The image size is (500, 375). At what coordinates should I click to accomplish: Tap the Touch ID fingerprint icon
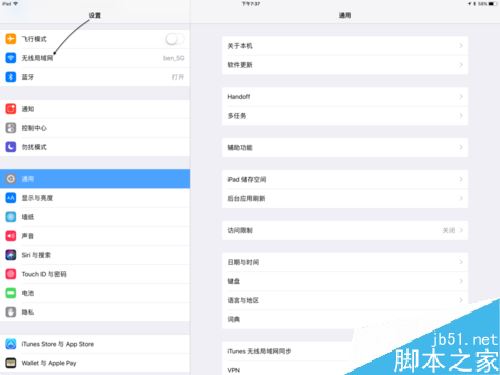(x=11, y=274)
